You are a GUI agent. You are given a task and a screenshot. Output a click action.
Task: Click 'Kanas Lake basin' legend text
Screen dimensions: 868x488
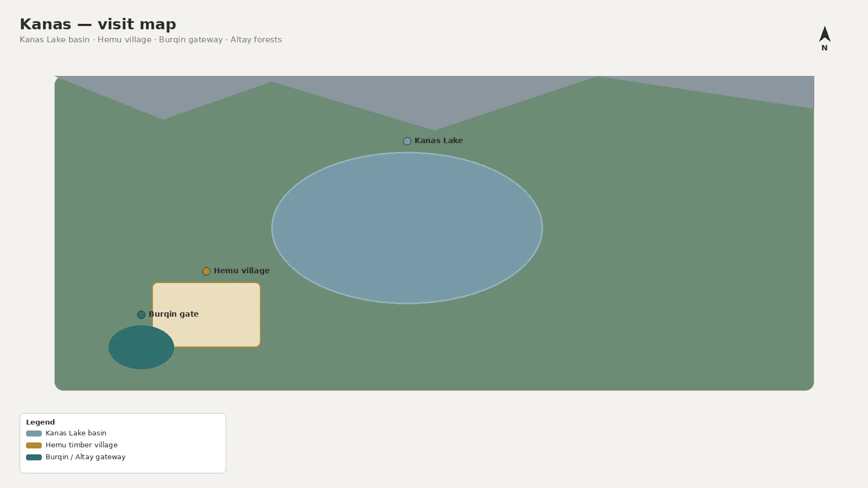pyautogui.click(x=76, y=433)
